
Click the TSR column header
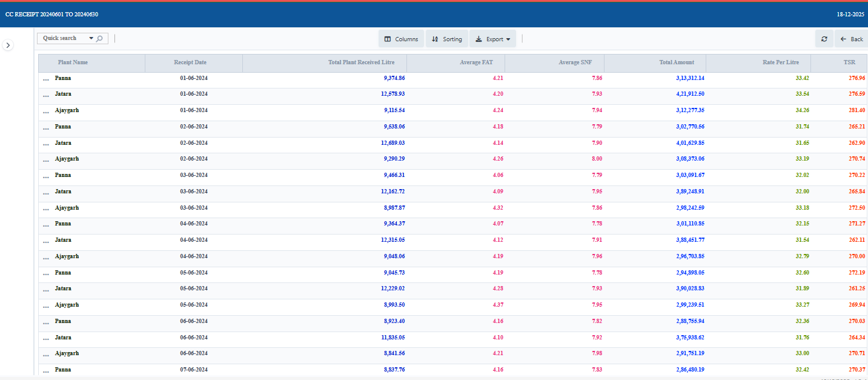click(x=849, y=62)
